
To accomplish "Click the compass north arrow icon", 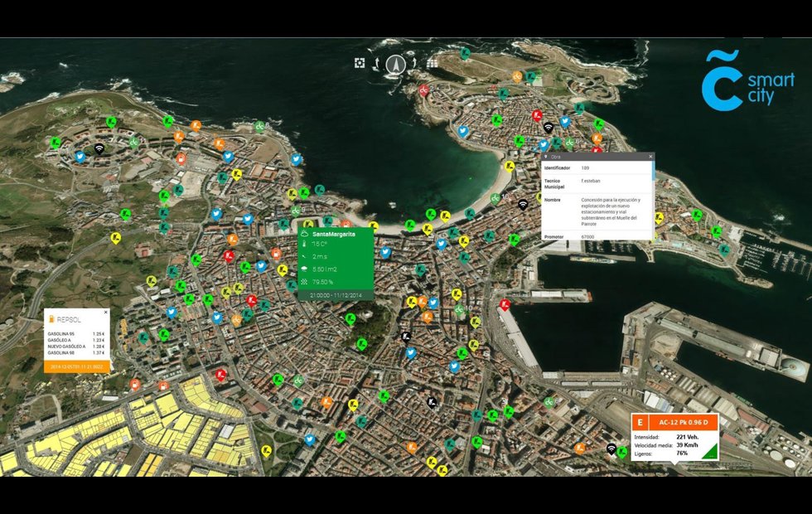I will [396, 64].
